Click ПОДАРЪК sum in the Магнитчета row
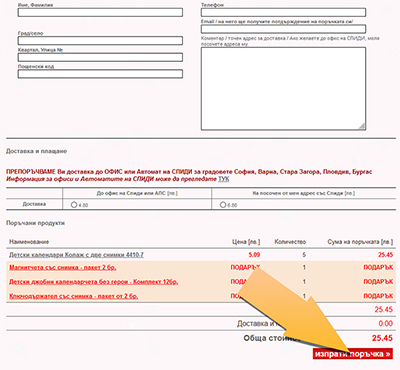This screenshot has width=400, height=370. (x=378, y=268)
